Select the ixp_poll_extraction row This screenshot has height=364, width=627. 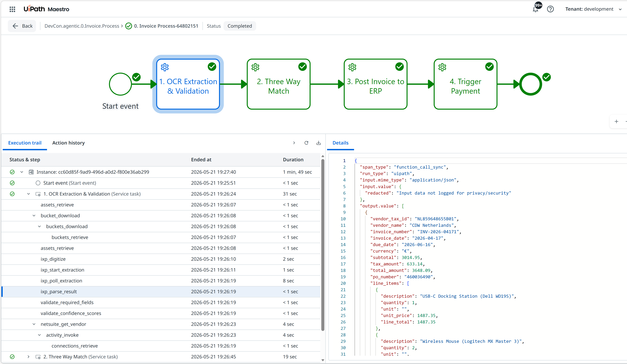161,281
